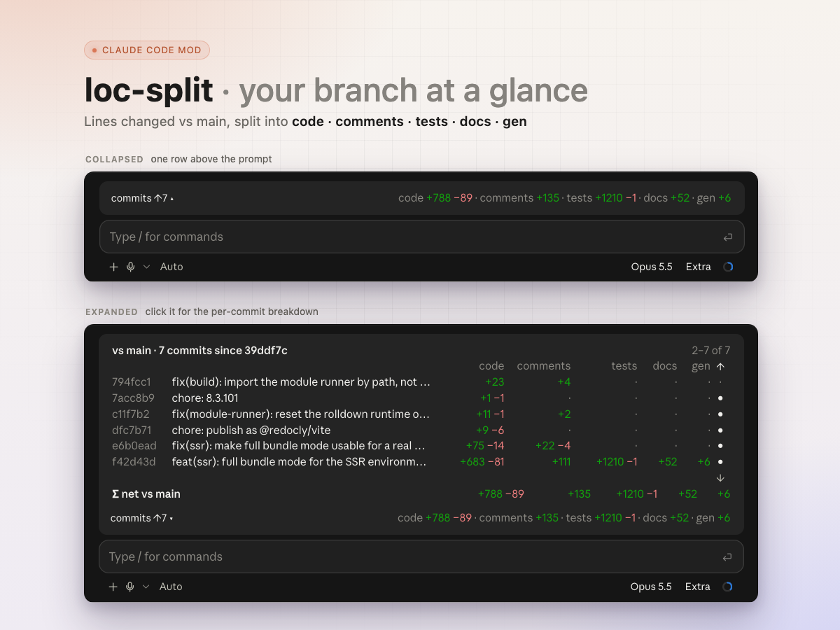840x630 pixels.
Task: Click the microphone icon in the expanded panel
Action: coord(129,587)
